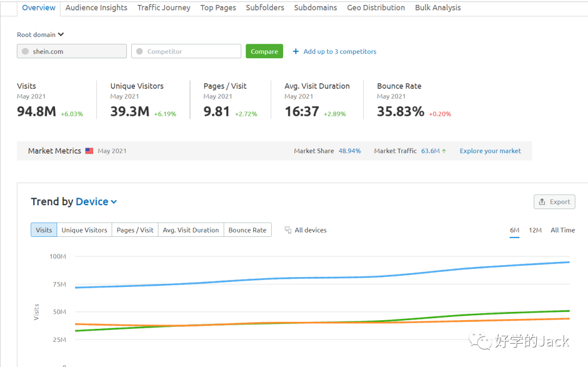Open the Subfolders tab

point(265,8)
